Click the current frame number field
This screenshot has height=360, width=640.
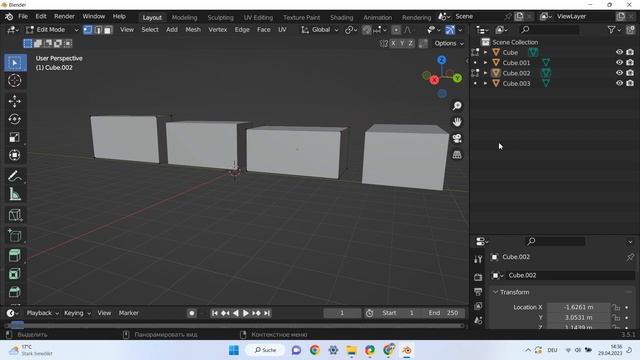click(342, 313)
